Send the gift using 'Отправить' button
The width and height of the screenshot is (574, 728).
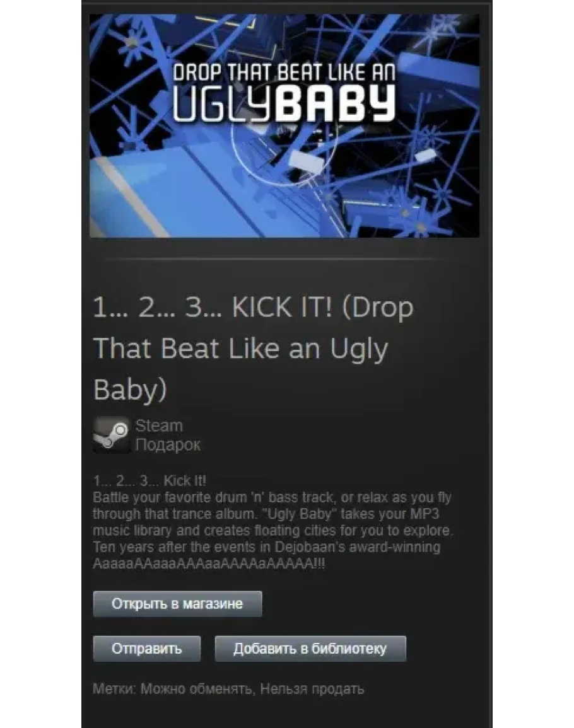click(147, 648)
